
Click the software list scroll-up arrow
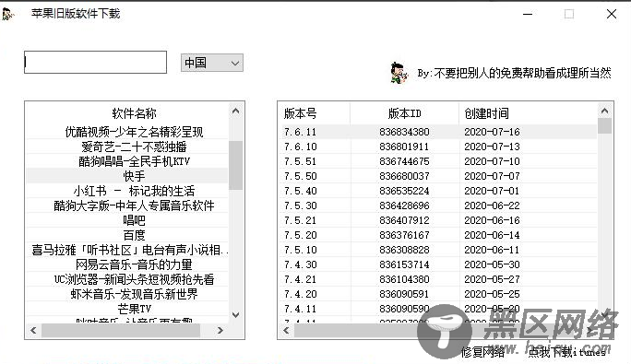click(236, 111)
